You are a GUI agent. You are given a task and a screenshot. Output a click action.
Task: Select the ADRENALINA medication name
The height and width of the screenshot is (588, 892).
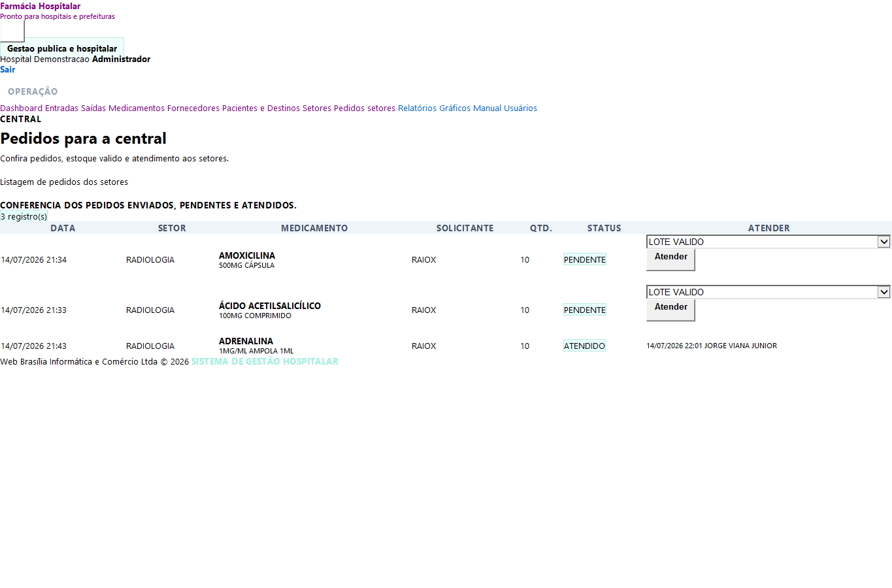246,341
